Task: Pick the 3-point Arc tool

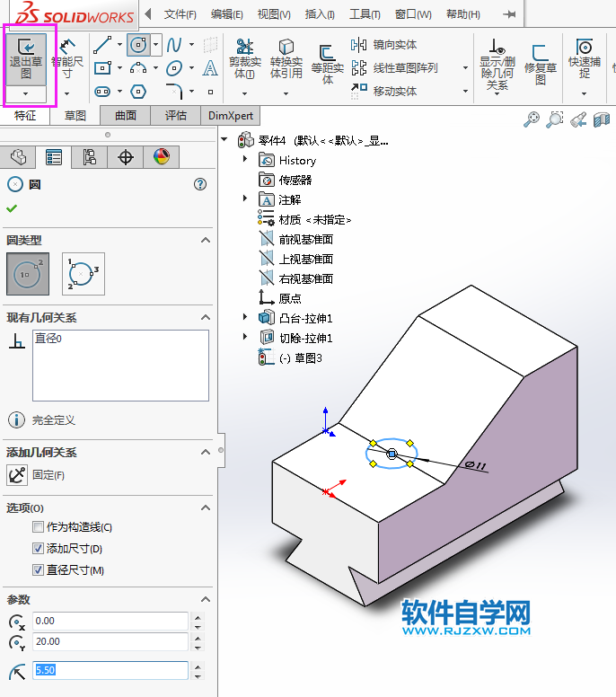Action: [x=138, y=68]
